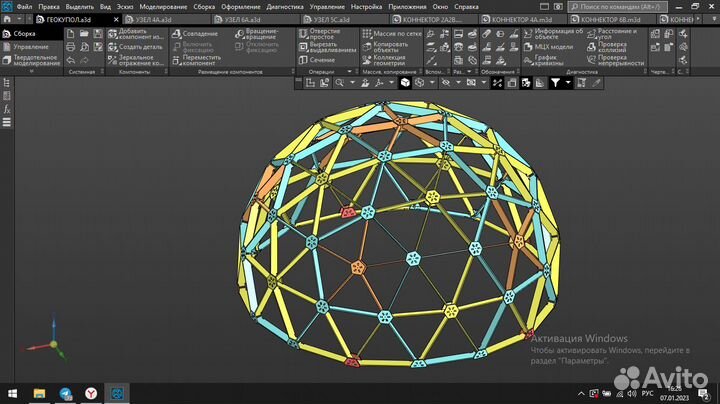Screen dimensions: 720x404
Task: Click РУС language indicator in tray
Action: tap(647, 393)
